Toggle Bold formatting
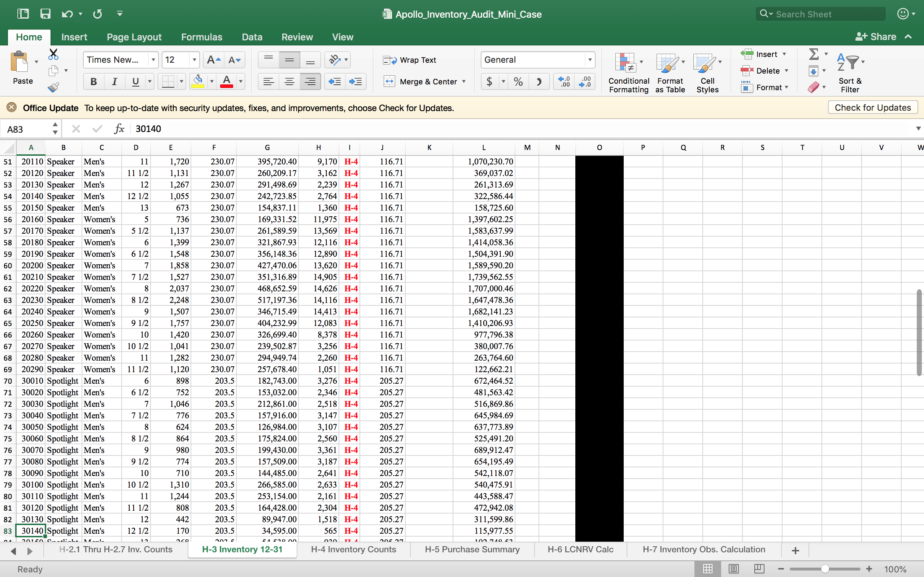924x577 pixels. click(93, 82)
